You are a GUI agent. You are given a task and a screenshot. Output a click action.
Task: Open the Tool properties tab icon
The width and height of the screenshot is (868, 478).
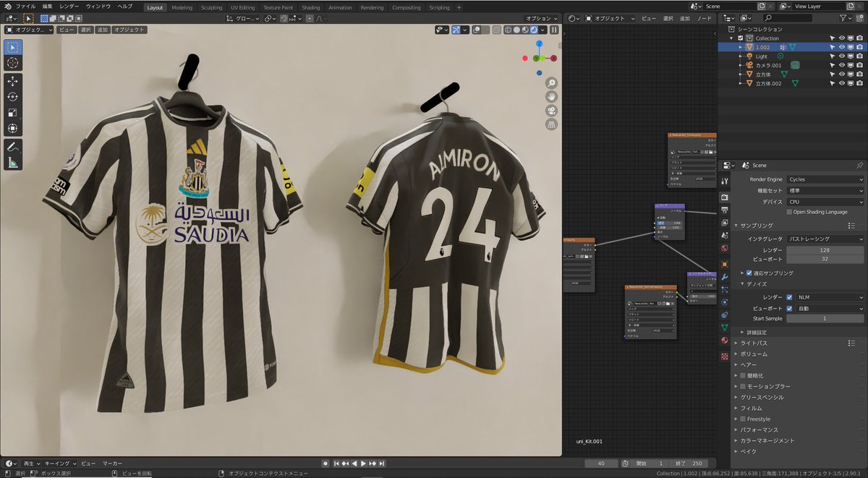tap(725, 179)
